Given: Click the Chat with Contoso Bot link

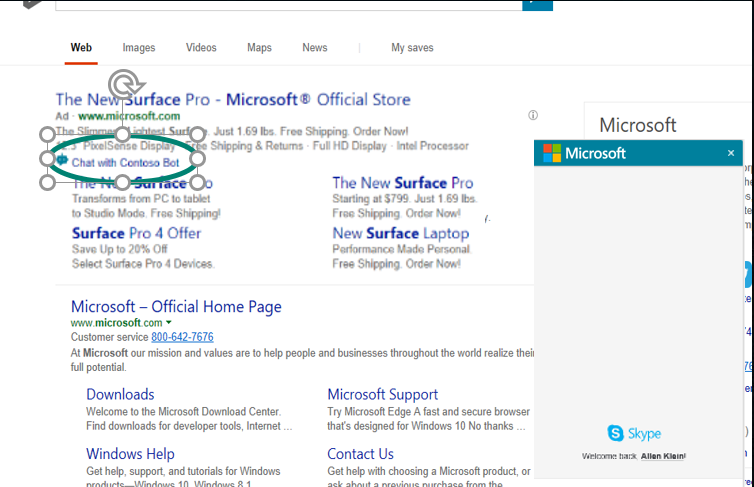Looking at the screenshot, I should pyautogui.click(x=125, y=162).
